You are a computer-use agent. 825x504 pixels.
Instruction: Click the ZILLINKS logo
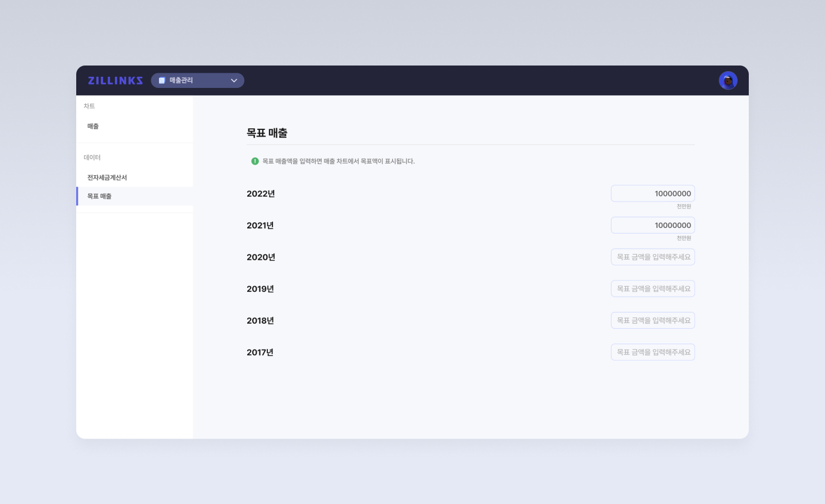pyautogui.click(x=115, y=81)
